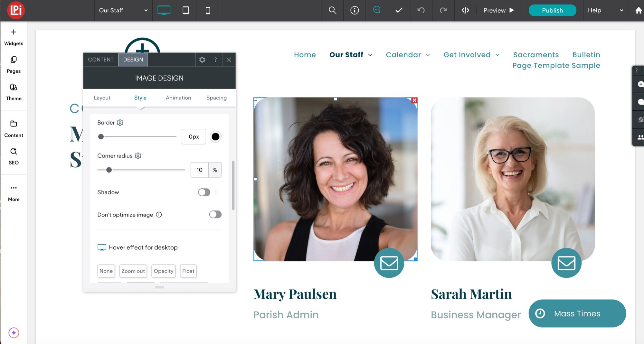Expand Our Staff nav submenu

370,55
